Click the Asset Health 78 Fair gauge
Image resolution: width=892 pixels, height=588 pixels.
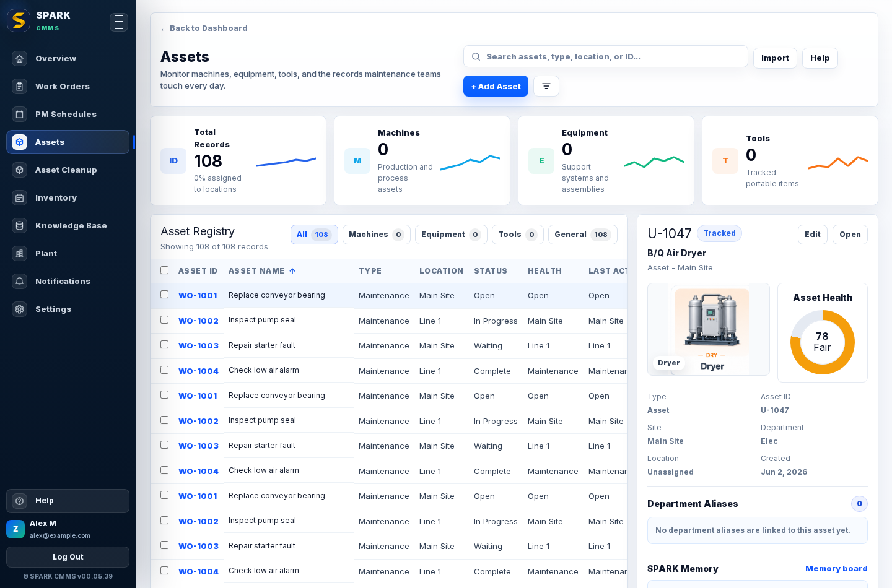point(823,342)
